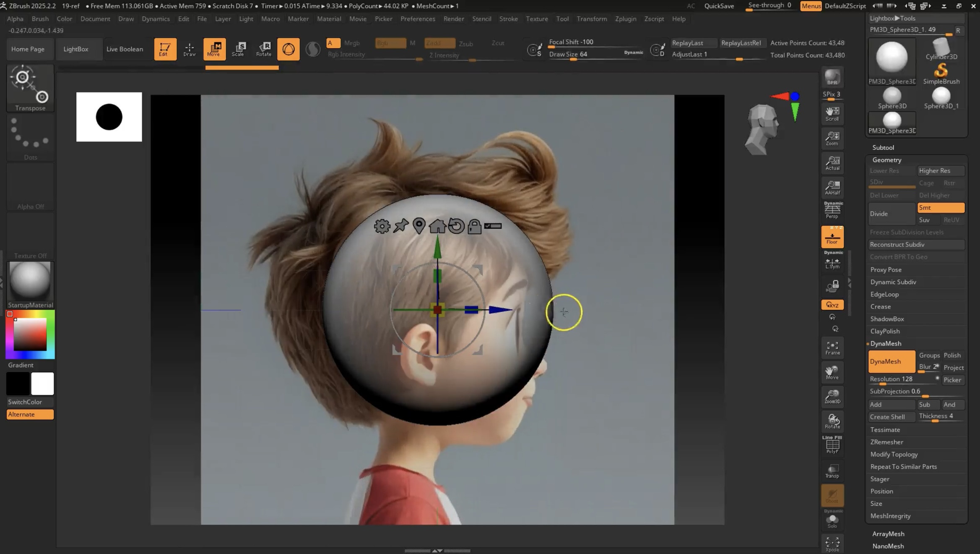Click gizmo go-to-unmasked-center marker icon

[419, 226]
